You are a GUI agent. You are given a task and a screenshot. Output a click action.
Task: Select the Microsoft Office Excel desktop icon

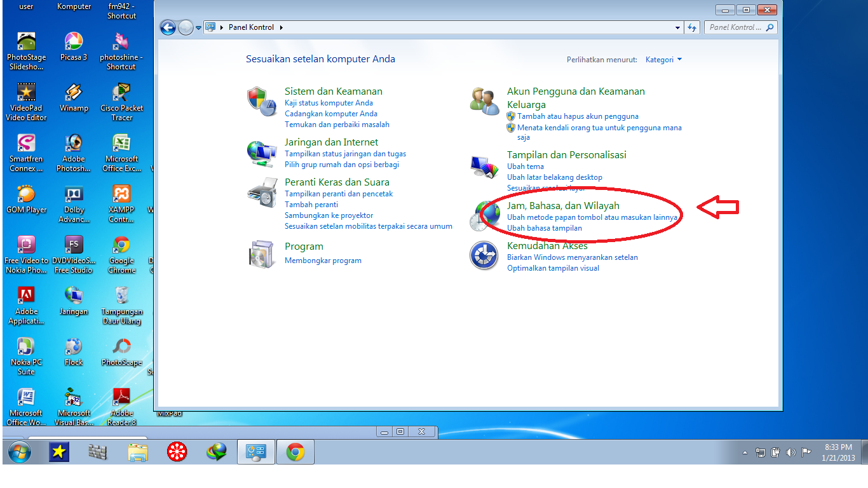click(x=122, y=152)
